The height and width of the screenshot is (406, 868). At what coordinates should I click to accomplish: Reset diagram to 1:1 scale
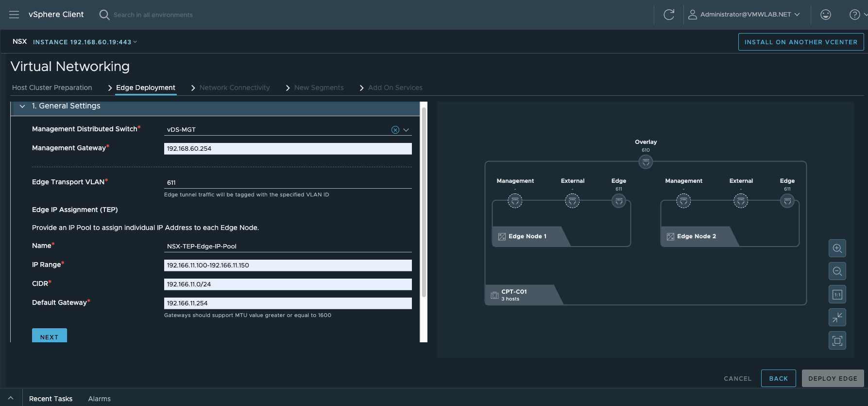click(837, 294)
